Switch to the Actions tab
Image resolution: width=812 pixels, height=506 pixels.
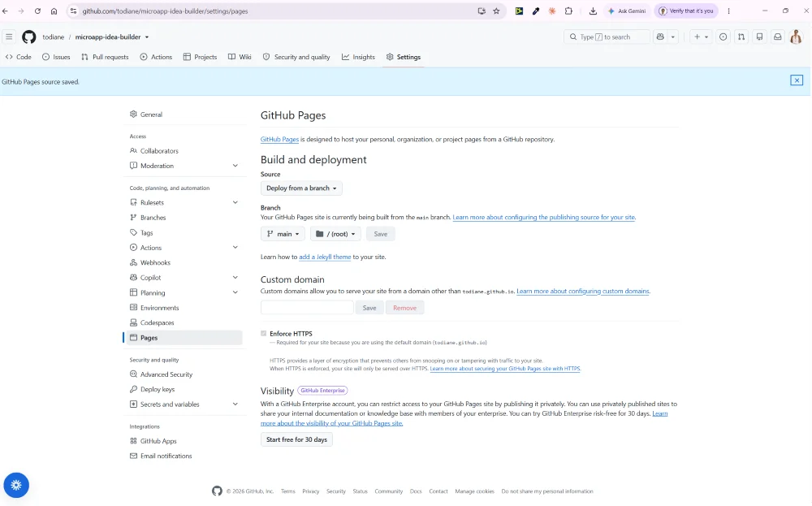pyautogui.click(x=156, y=57)
